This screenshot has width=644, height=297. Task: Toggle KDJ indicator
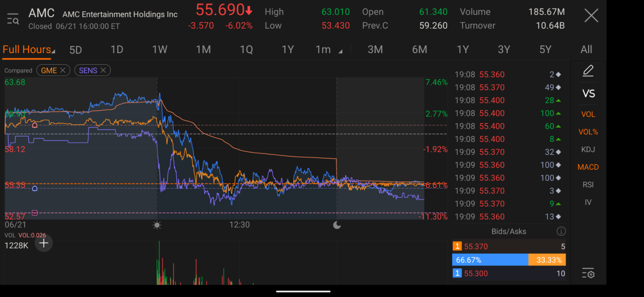(588, 150)
